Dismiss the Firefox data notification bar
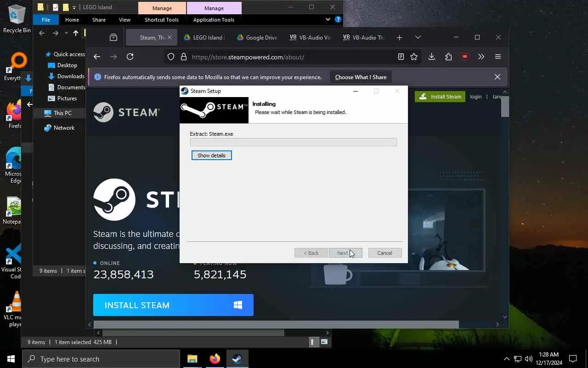The image size is (588, 368). click(x=497, y=77)
